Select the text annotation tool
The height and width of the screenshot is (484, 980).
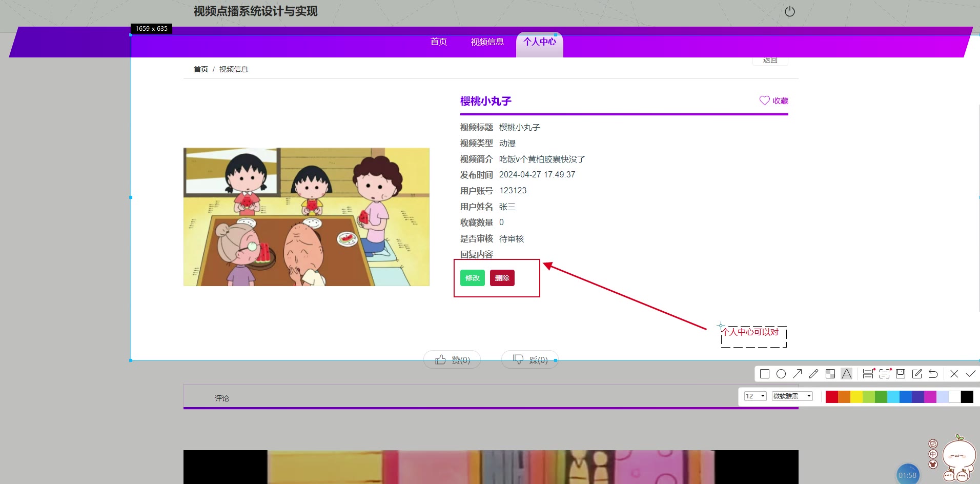847,374
